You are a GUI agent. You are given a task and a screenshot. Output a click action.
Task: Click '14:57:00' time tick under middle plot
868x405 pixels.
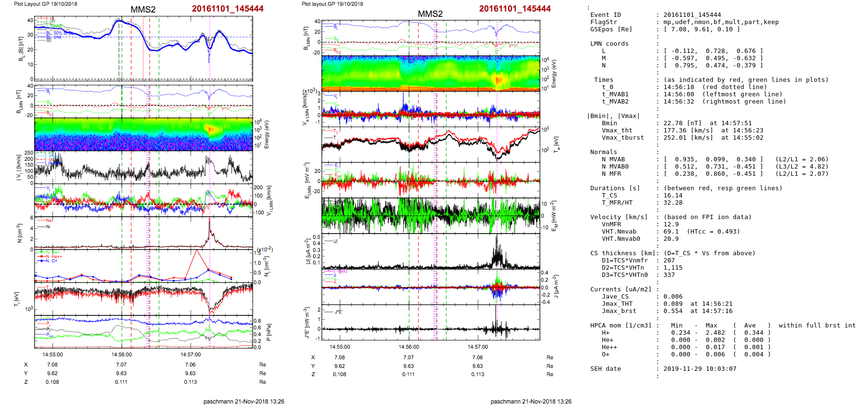pos(478,347)
